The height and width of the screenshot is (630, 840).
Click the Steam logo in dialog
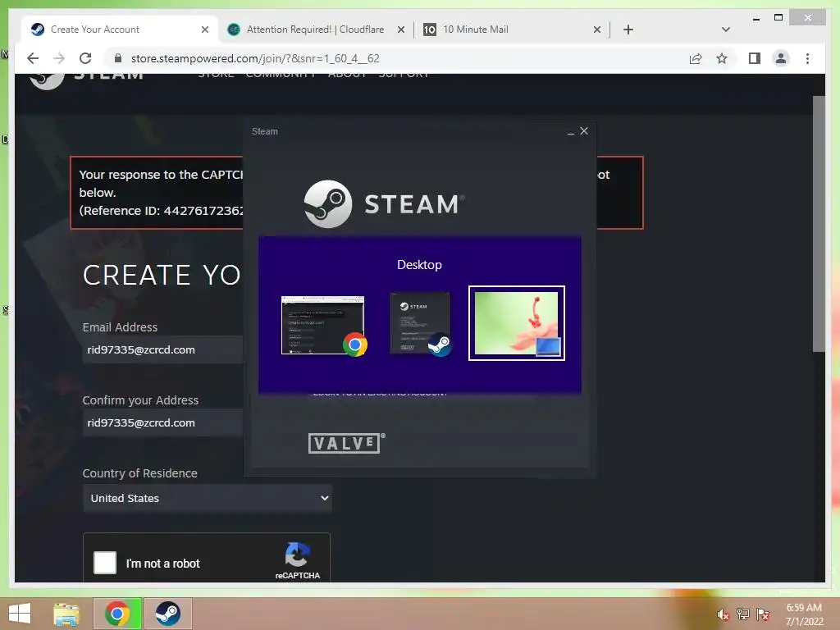tap(384, 203)
